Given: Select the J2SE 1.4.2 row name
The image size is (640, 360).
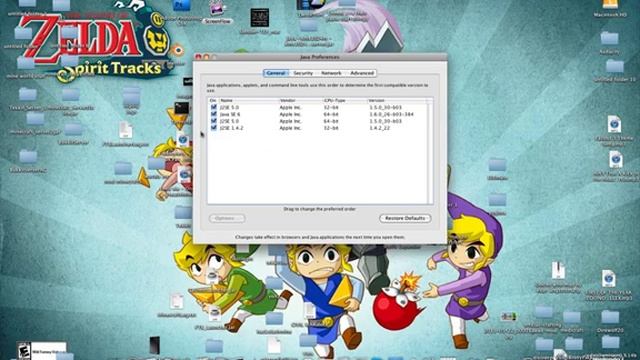Looking at the screenshot, I should pos(231,128).
